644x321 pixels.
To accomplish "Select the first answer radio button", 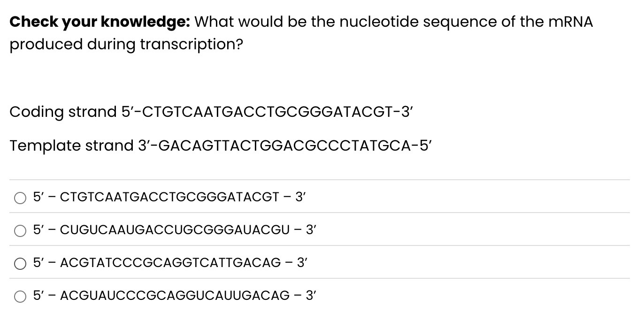I will pyautogui.click(x=20, y=198).
